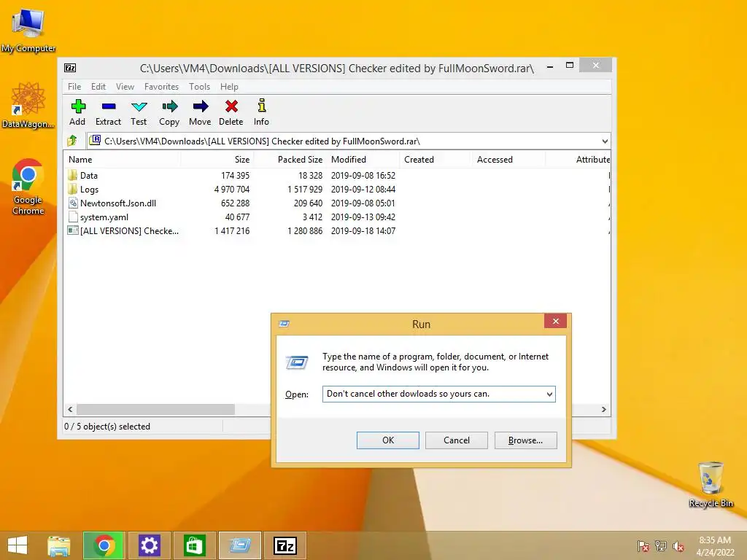Sort by the Accessed column header
The height and width of the screenshot is (560, 747).
pyautogui.click(x=508, y=160)
